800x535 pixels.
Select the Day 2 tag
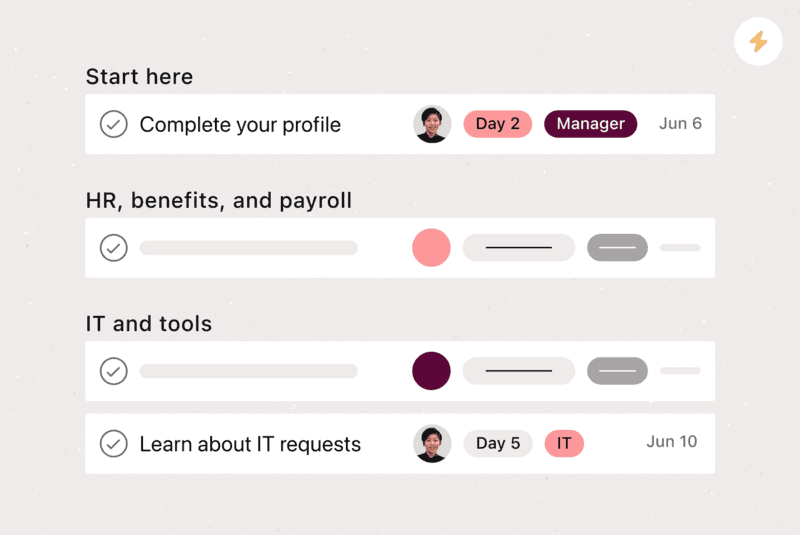tap(497, 124)
